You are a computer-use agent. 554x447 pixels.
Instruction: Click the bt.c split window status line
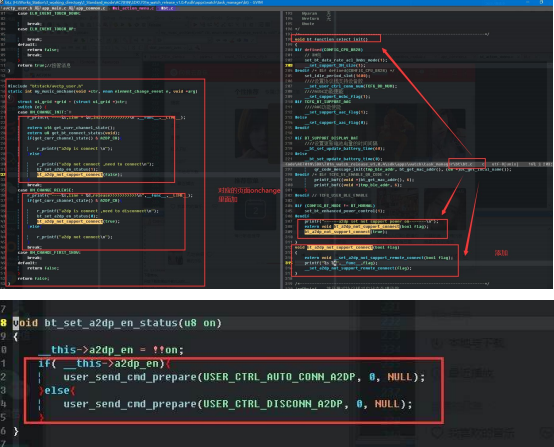coord(418,164)
